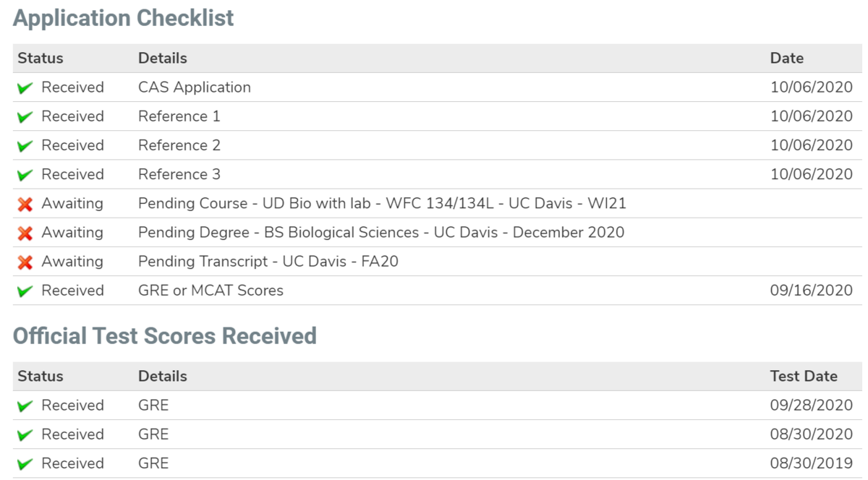Viewport: 868px width, 480px height.
Task: Click red X for Pending Course row
Action: coord(25,204)
